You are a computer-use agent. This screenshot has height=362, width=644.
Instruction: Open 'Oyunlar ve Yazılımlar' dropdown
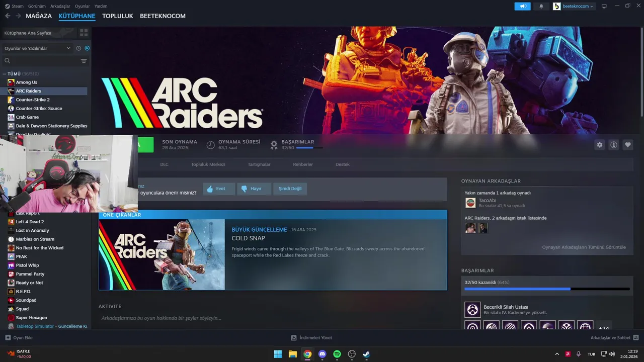pyautogui.click(x=38, y=48)
